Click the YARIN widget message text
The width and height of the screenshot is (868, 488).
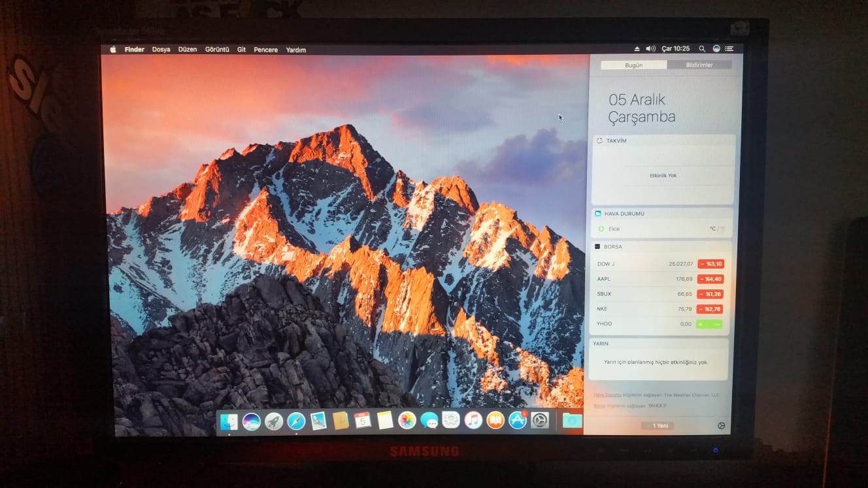point(656,362)
